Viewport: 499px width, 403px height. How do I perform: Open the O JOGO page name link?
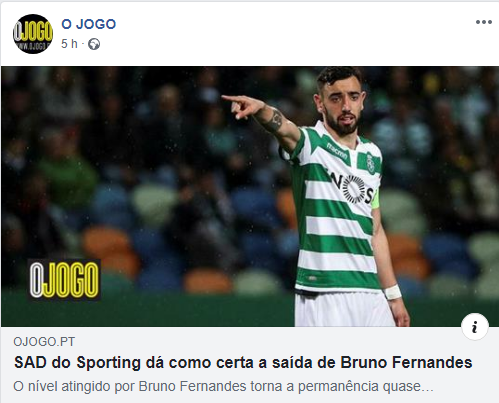[x=89, y=24]
